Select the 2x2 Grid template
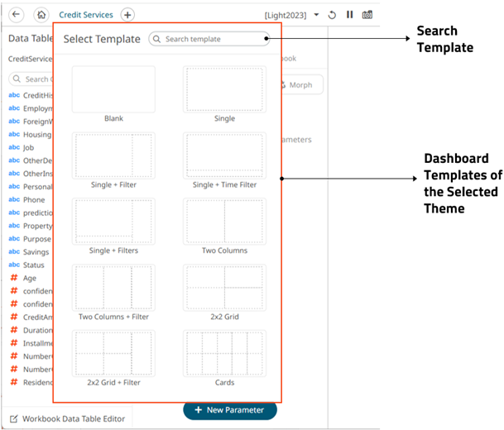The width and height of the screenshot is (504, 430). tap(224, 287)
